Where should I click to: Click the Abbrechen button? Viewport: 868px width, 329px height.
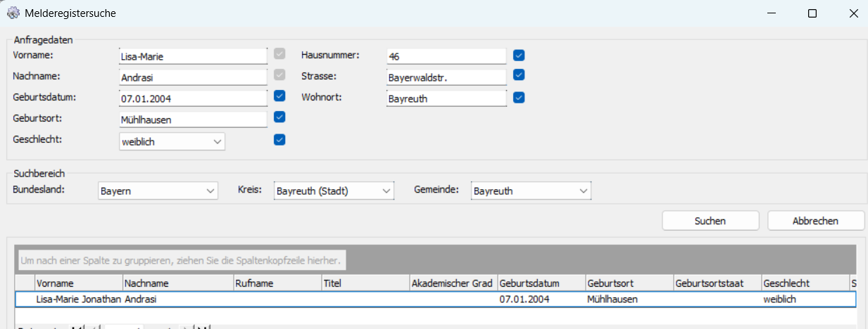(x=815, y=221)
